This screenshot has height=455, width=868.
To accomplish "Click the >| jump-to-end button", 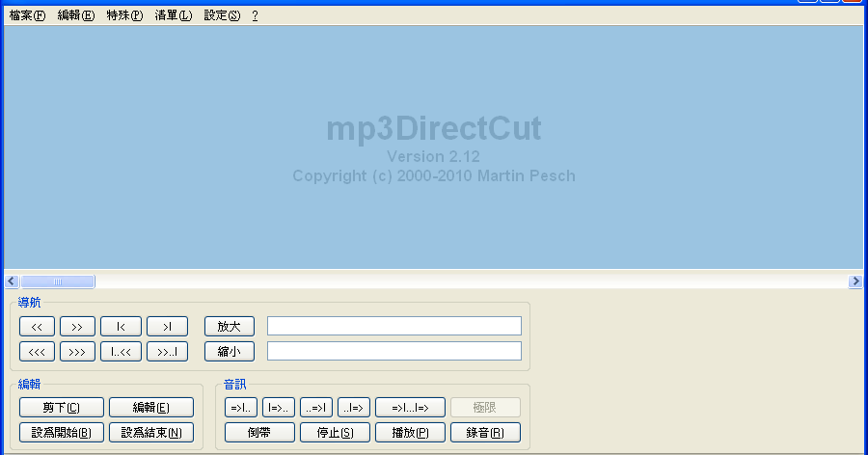I will pyautogui.click(x=167, y=327).
